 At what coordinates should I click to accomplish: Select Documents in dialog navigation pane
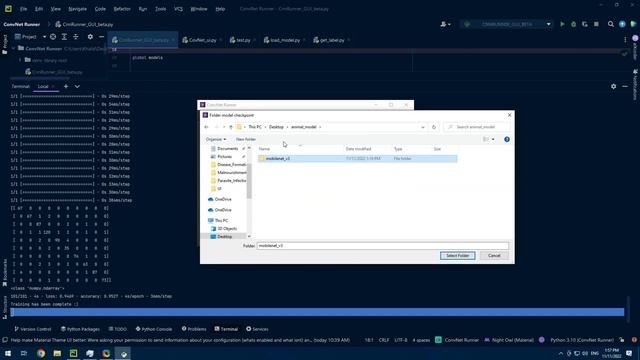tap(227, 149)
